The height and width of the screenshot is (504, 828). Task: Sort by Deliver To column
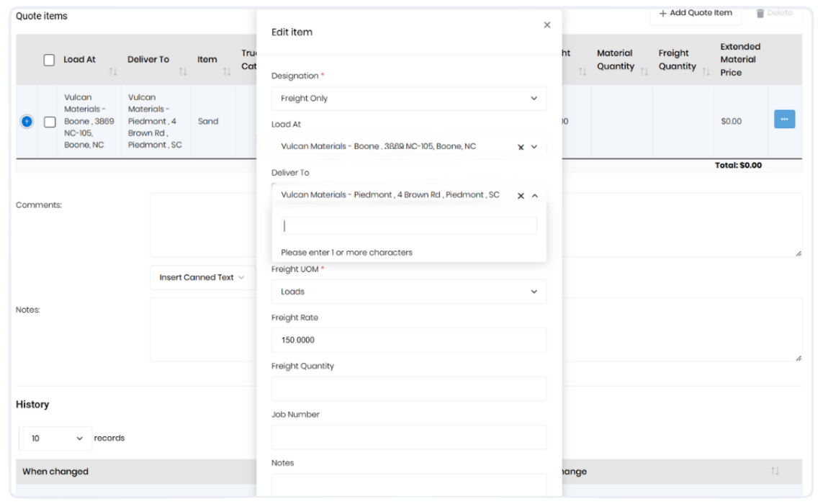(183, 71)
